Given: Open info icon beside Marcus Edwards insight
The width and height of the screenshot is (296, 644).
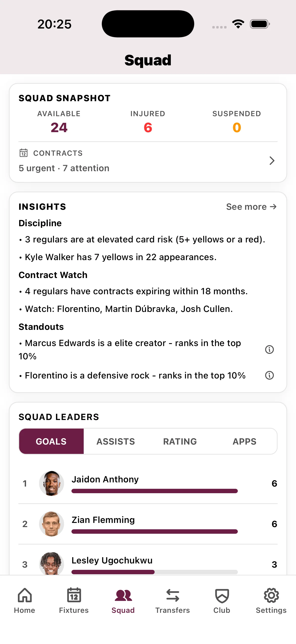Looking at the screenshot, I should pos(269,349).
